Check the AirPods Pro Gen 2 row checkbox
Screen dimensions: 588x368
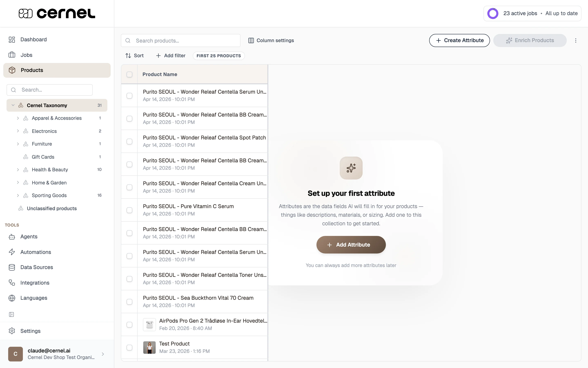(x=129, y=324)
